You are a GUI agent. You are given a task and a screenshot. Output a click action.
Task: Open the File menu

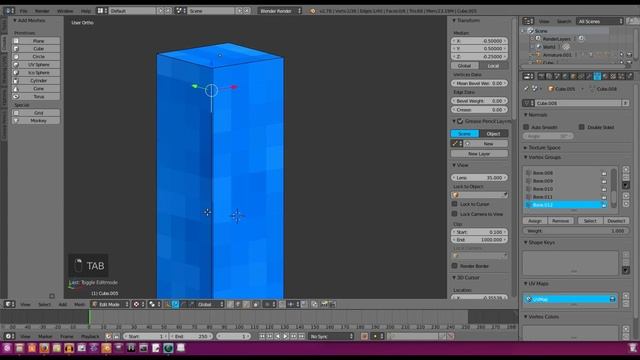(24, 11)
